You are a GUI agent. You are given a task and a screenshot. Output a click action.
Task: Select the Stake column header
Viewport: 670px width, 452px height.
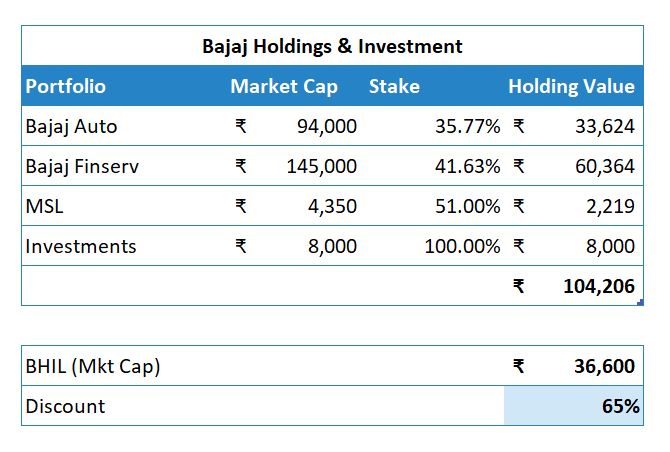pos(394,86)
